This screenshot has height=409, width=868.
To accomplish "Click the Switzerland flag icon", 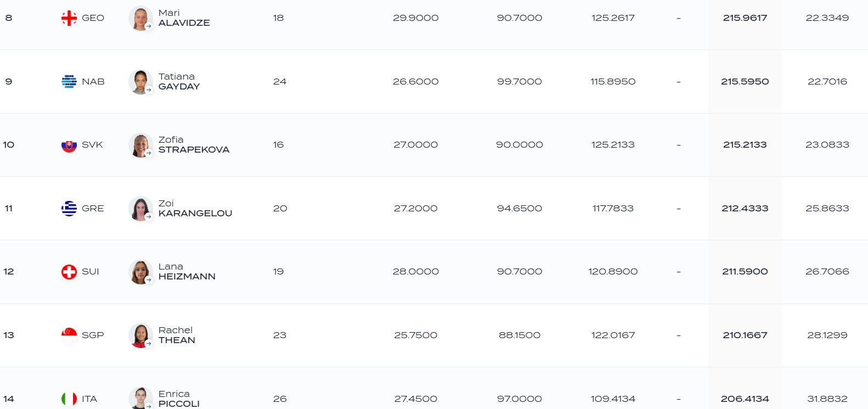I will click(x=69, y=272).
